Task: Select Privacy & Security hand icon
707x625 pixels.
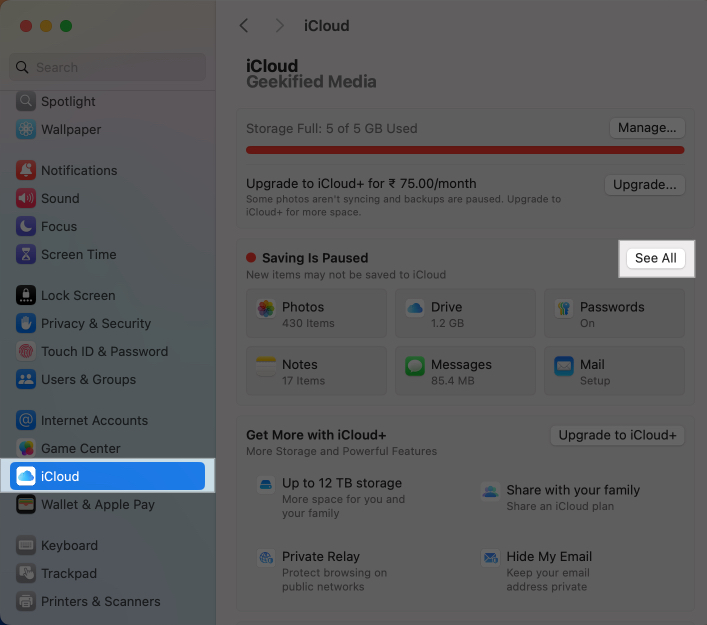Action: [26, 323]
